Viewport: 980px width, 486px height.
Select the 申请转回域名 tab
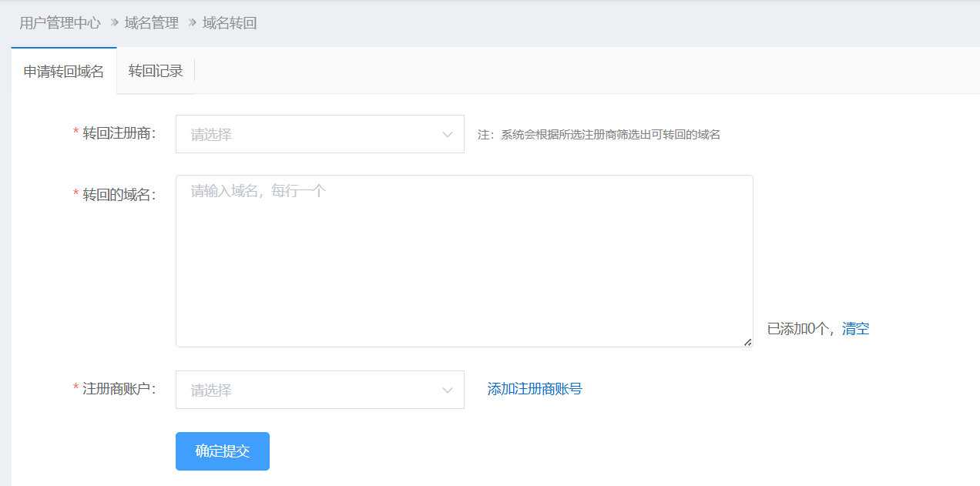pyautogui.click(x=64, y=71)
